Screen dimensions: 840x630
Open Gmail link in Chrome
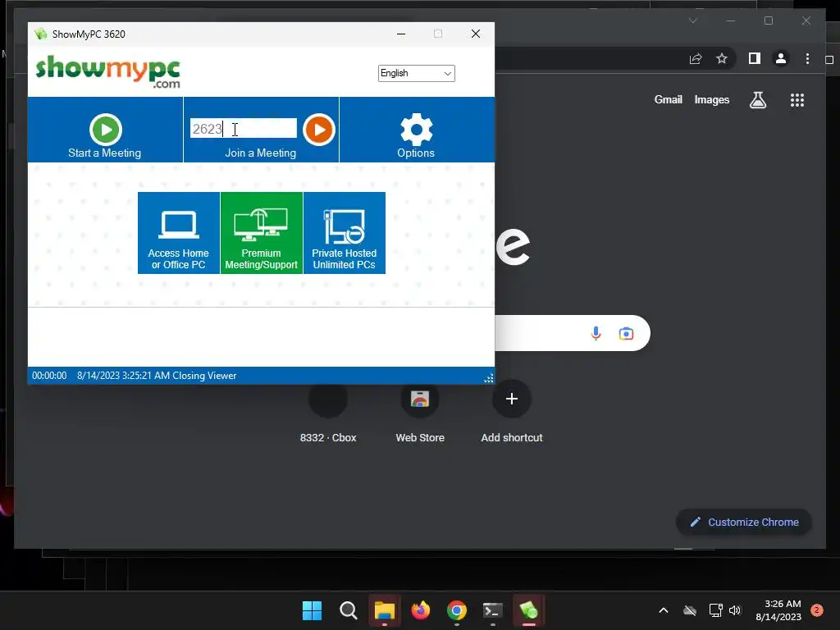click(668, 99)
